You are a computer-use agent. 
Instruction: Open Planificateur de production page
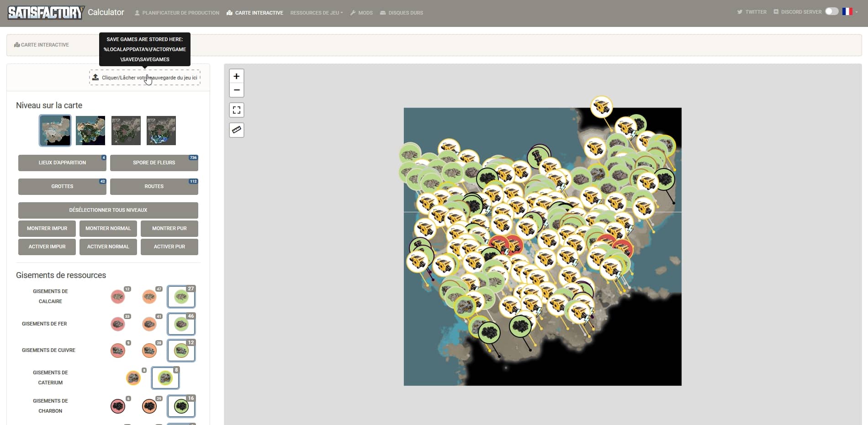[x=177, y=13]
